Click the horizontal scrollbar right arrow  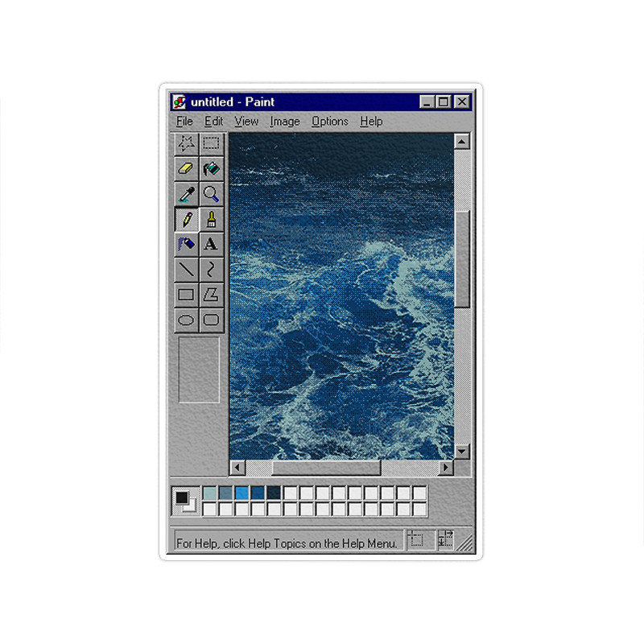click(x=446, y=468)
